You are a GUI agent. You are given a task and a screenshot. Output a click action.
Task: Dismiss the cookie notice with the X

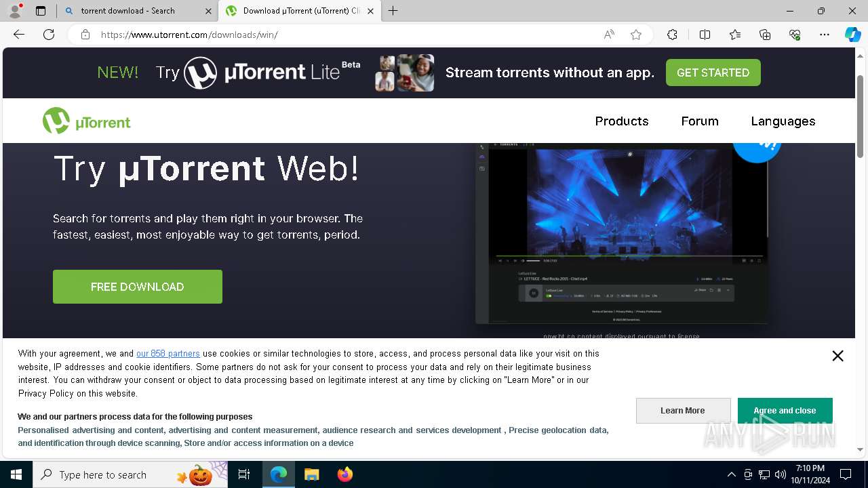[x=837, y=356]
